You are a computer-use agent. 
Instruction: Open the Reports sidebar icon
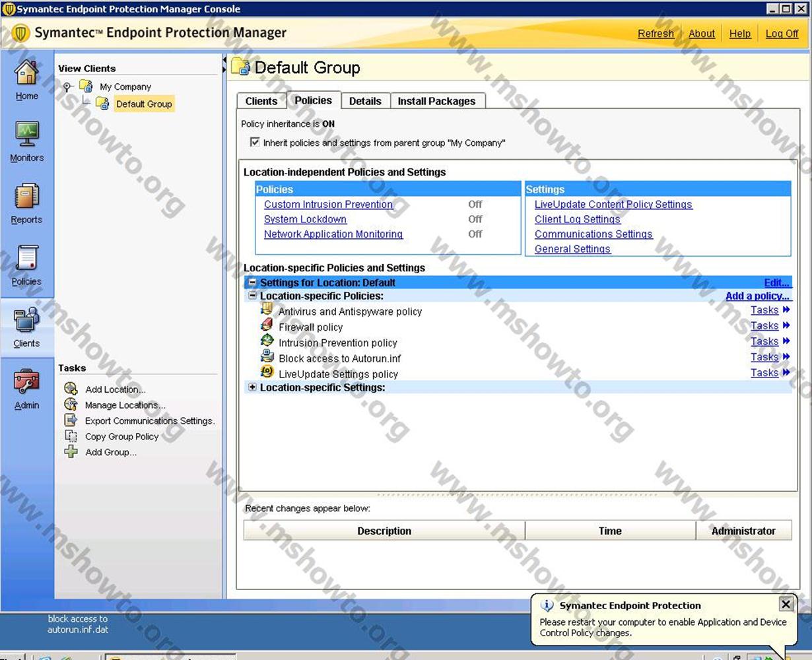tap(26, 197)
